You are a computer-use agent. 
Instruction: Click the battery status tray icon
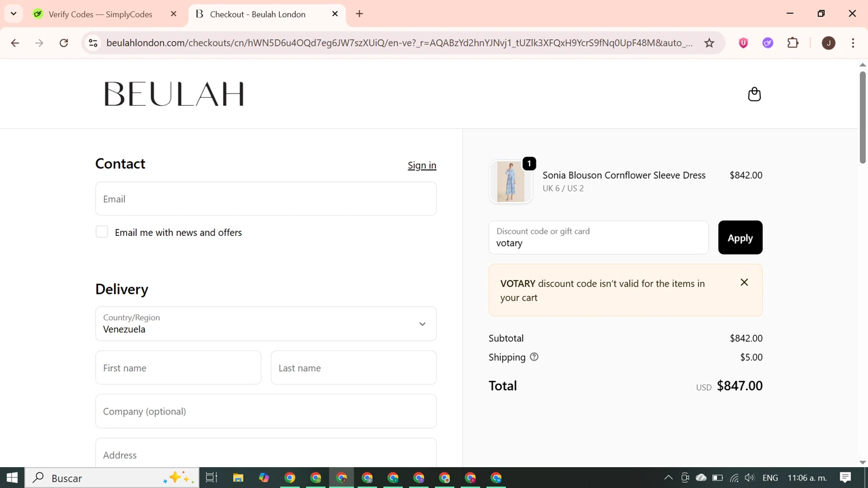[718, 478]
